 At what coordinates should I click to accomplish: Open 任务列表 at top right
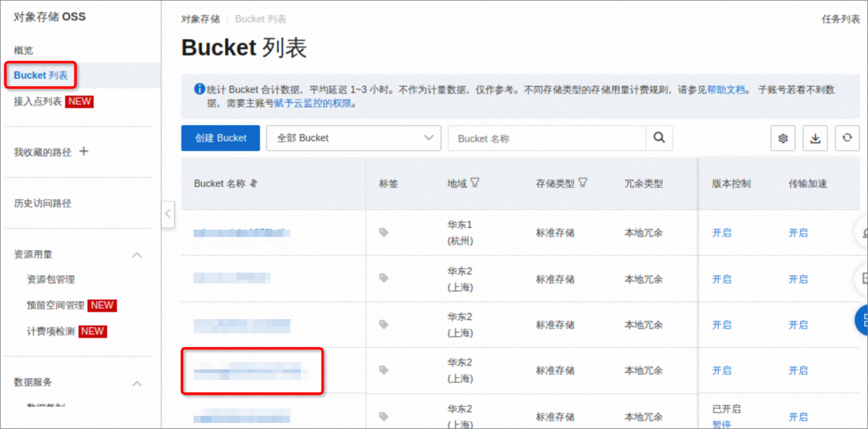pos(841,19)
